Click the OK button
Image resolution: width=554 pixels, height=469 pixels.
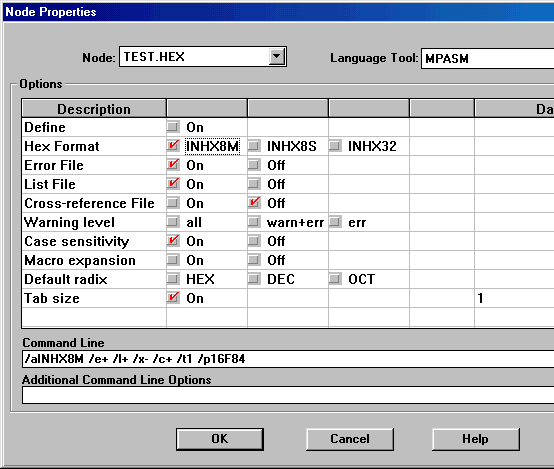220,439
